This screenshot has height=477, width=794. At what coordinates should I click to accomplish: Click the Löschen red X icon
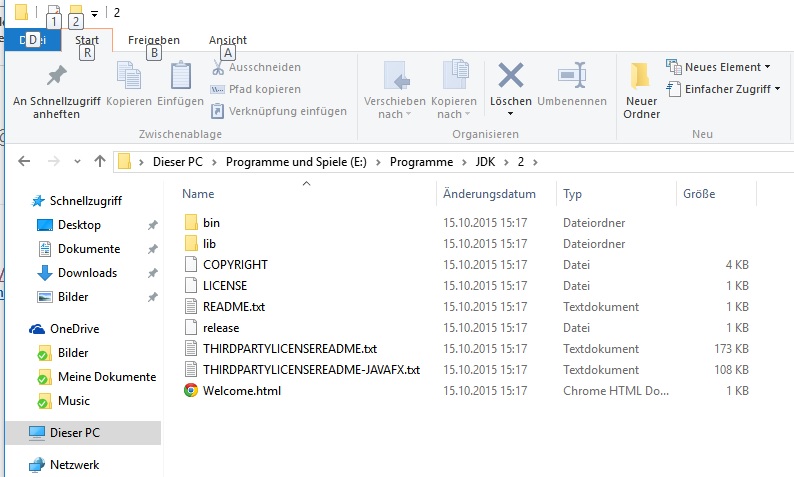(x=510, y=75)
